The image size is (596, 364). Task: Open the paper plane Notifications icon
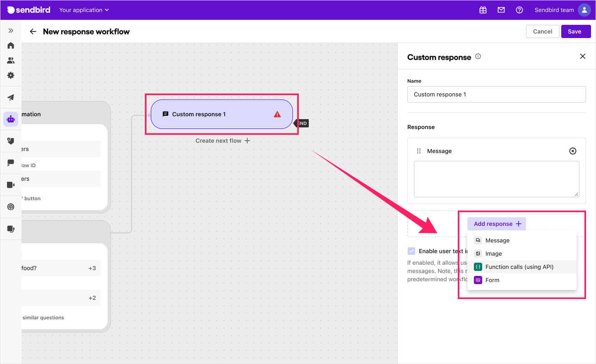point(11,98)
